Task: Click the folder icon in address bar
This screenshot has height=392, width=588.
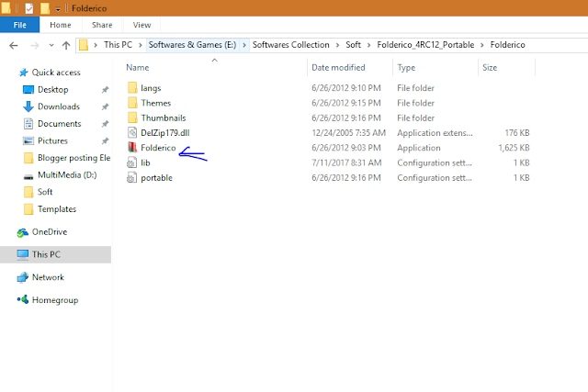Action: click(x=84, y=45)
